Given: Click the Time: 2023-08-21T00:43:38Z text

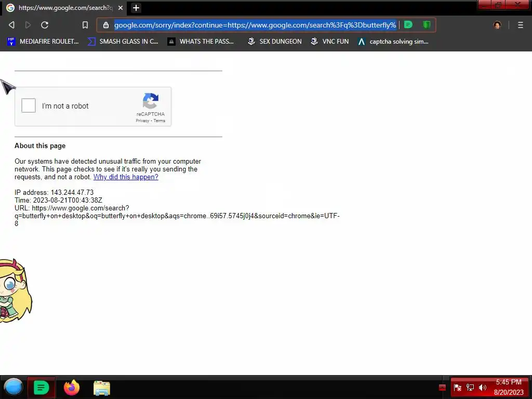Looking at the screenshot, I should 58,200.
